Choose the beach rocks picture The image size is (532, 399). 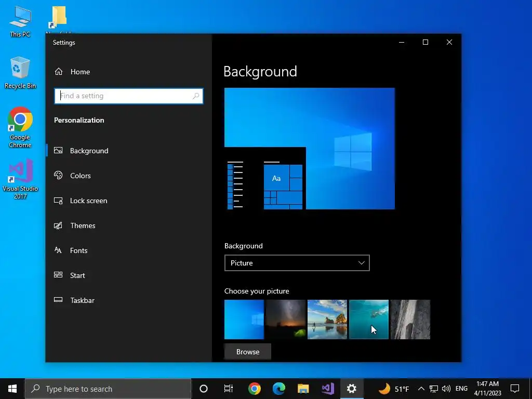pos(327,320)
